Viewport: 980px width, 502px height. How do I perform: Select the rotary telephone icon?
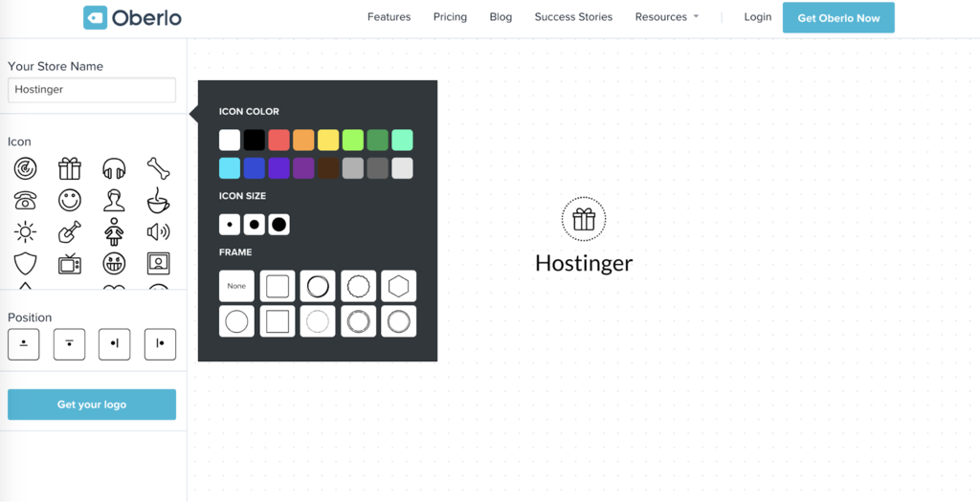25,201
